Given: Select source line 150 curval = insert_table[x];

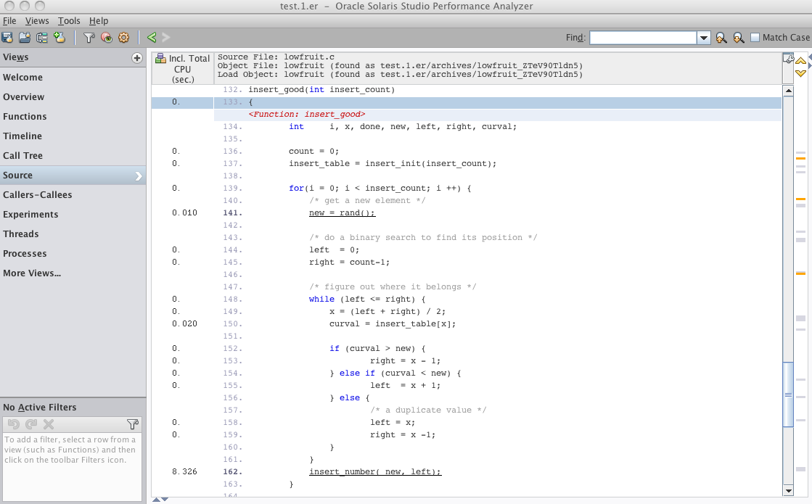Looking at the screenshot, I should click(x=466, y=324).
